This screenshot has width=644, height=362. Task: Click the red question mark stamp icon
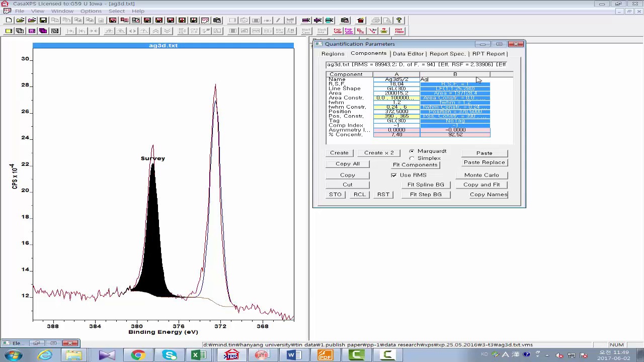point(383,31)
